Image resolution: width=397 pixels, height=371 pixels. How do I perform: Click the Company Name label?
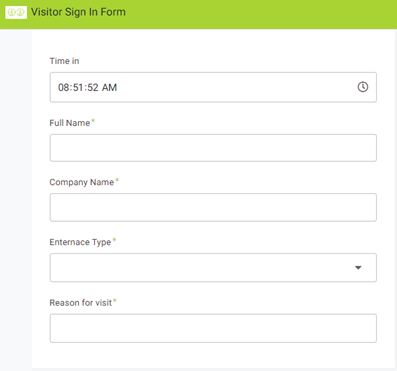pos(82,182)
